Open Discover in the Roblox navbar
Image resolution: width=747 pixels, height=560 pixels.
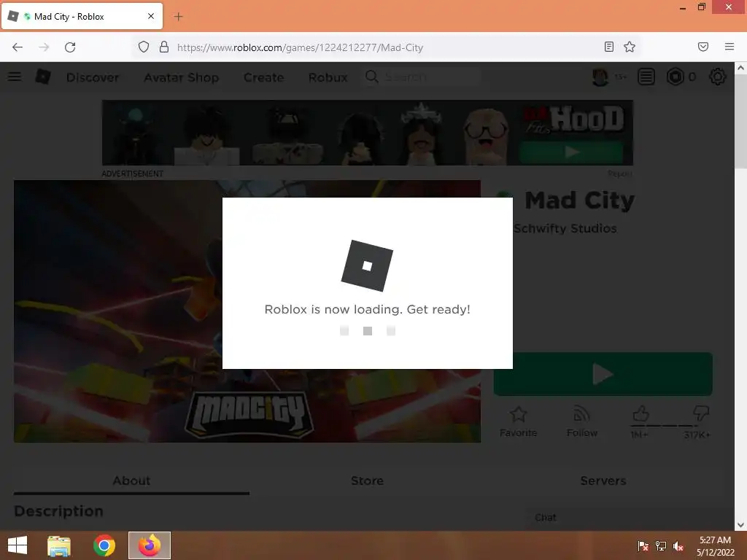tap(93, 77)
